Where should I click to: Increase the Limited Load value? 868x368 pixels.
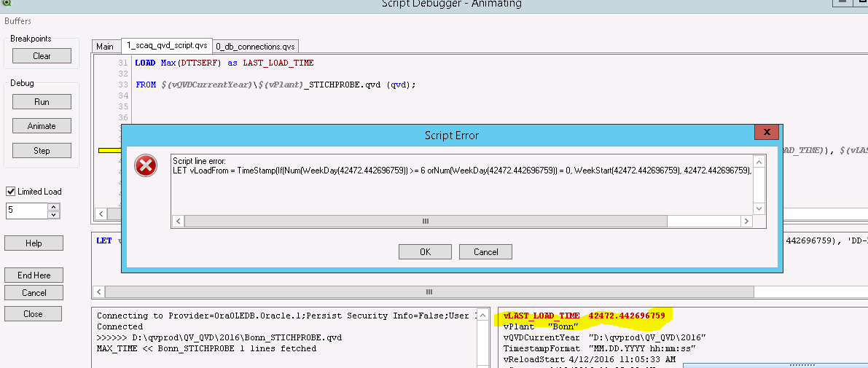click(54, 207)
